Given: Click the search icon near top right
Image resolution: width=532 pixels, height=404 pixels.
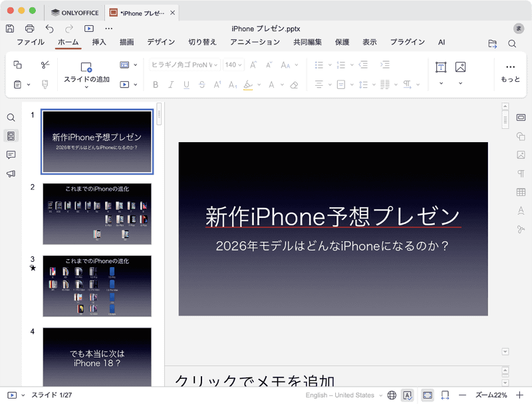Looking at the screenshot, I should point(512,43).
